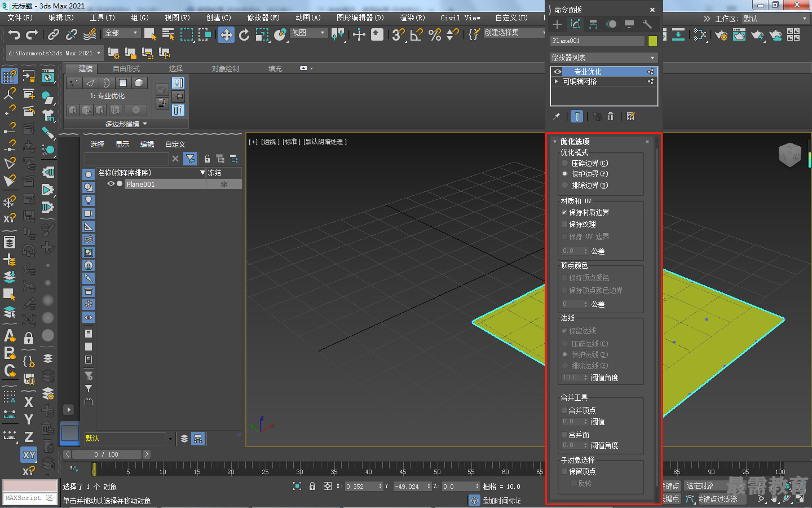The width and height of the screenshot is (812, 508).
Task: Expand the 可编辑网格 stack entry
Action: [557, 81]
